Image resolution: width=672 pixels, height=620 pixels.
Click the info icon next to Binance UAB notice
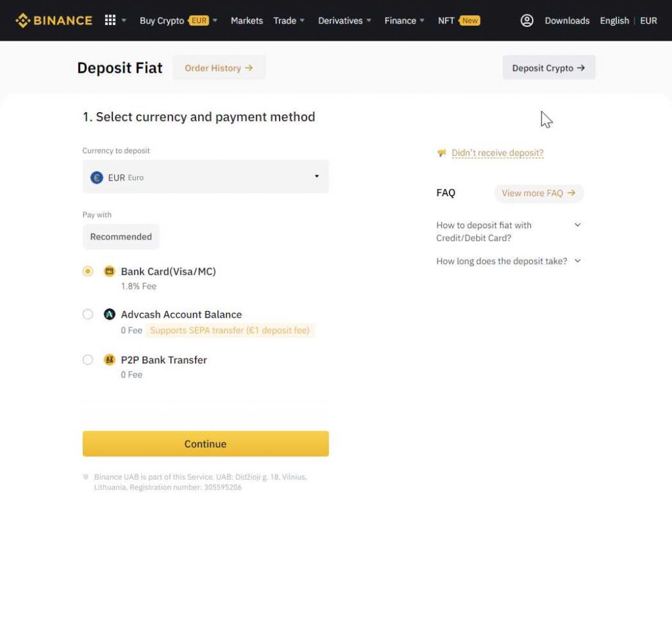click(x=86, y=477)
